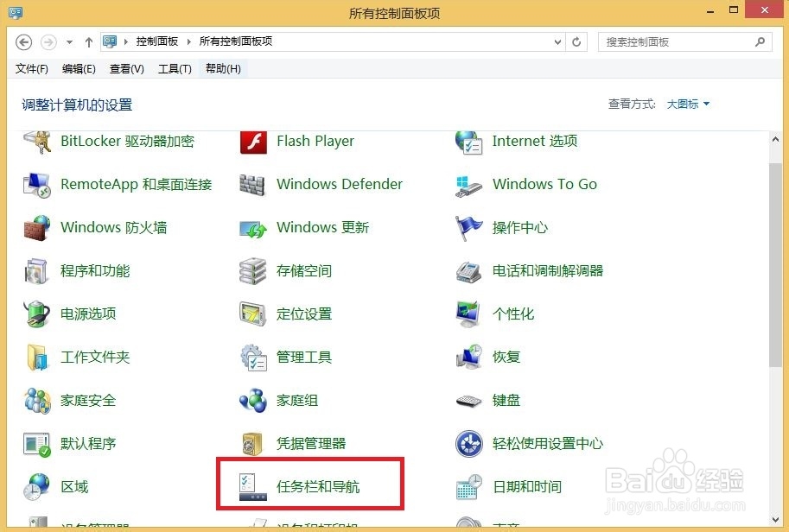Open the 个性化 monitor icon
The width and height of the screenshot is (789, 532).
coord(468,314)
